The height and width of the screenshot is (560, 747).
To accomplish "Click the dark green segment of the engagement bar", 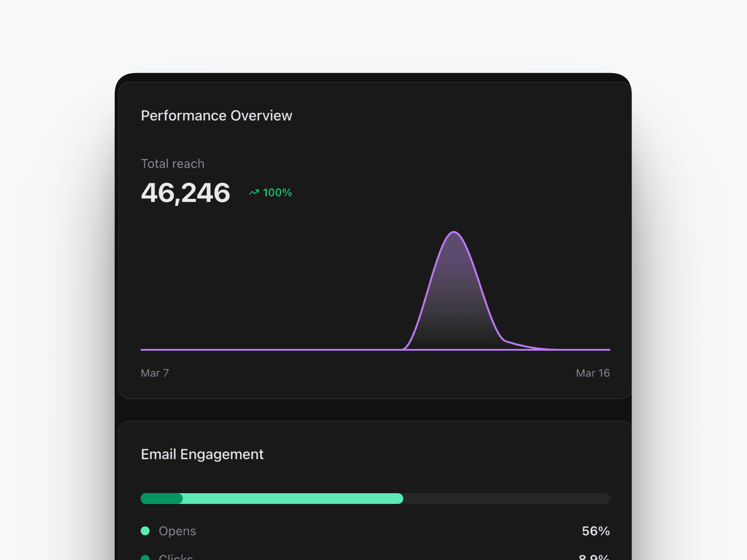I will (x=161, y=499).
